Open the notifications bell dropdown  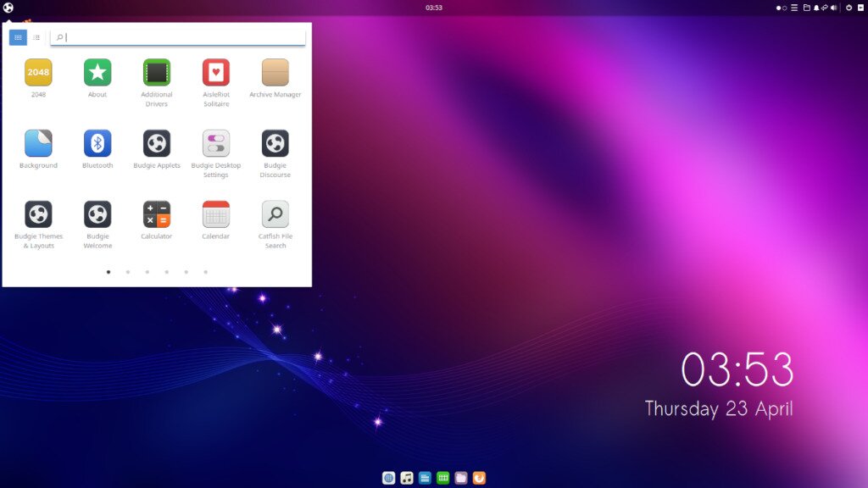coord(815,8)
